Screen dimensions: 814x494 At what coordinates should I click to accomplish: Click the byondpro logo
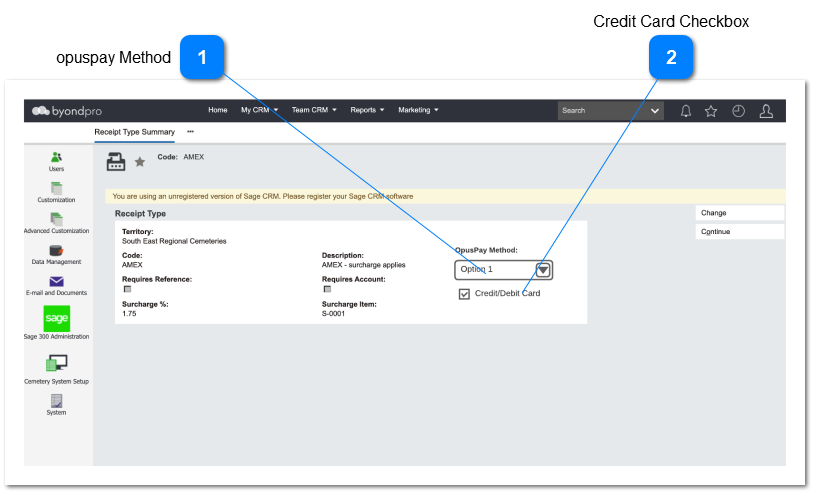point(67,111)
